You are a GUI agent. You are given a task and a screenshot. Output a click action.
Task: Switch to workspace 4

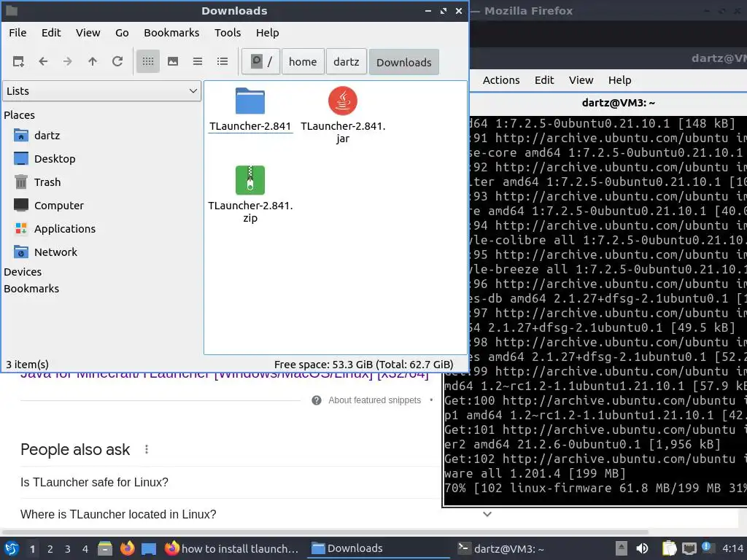pos(85,549)
